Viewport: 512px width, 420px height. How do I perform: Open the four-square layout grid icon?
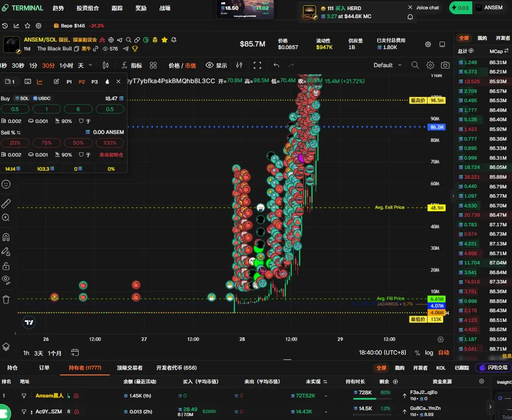pyautogui.click(x=153, y=65)
